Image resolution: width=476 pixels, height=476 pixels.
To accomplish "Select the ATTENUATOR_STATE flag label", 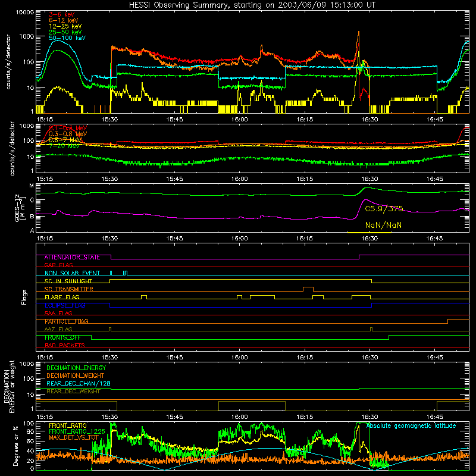I will pos(72,258).
